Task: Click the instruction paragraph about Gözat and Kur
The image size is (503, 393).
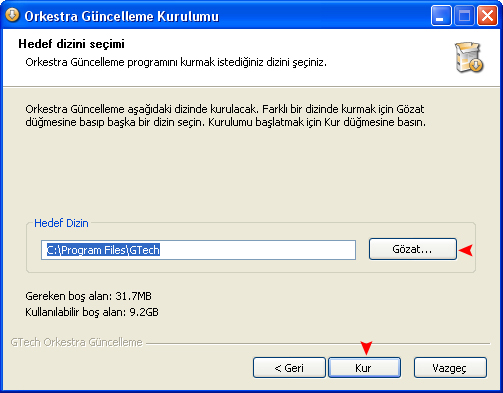Action: pyautogui.click(x=225, y=116)
